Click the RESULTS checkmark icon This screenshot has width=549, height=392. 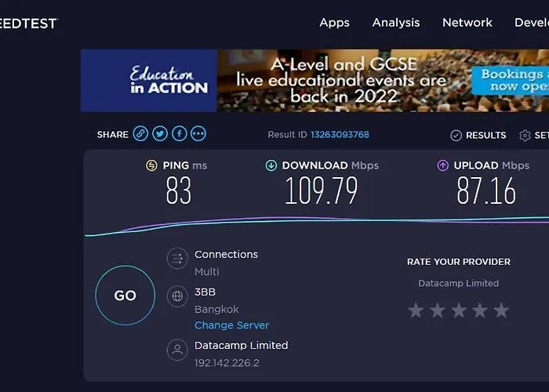pos(456,135)
